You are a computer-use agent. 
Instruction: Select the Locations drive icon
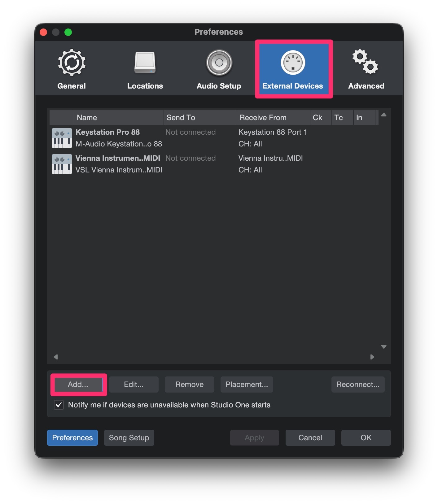coord(145,63)
